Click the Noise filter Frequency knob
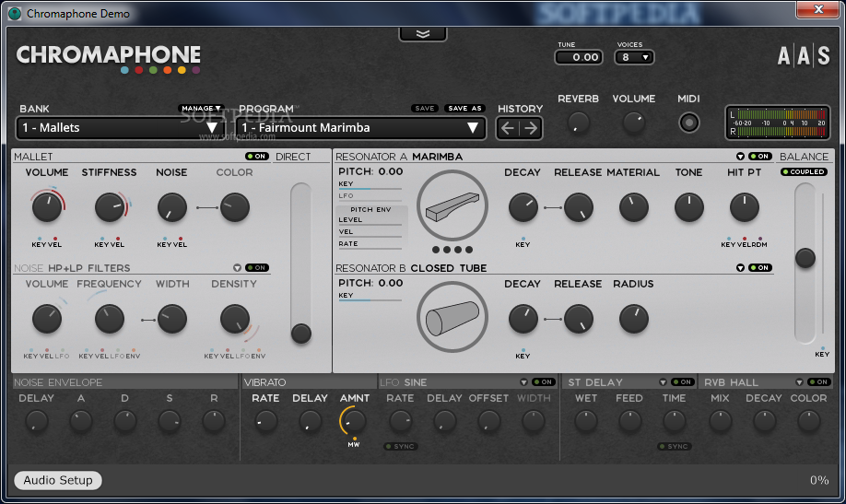The width and height of the screenshot is (846, 504). pos(110,319)
